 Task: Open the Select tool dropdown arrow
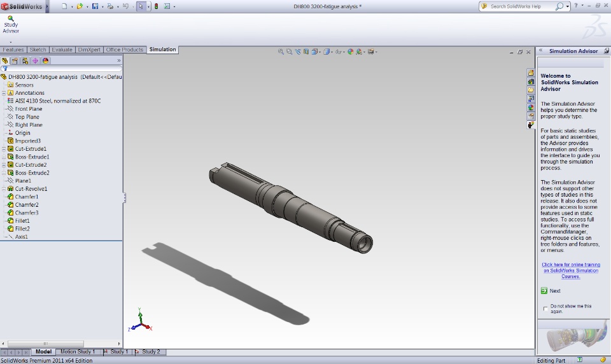(x=148, y=6)
